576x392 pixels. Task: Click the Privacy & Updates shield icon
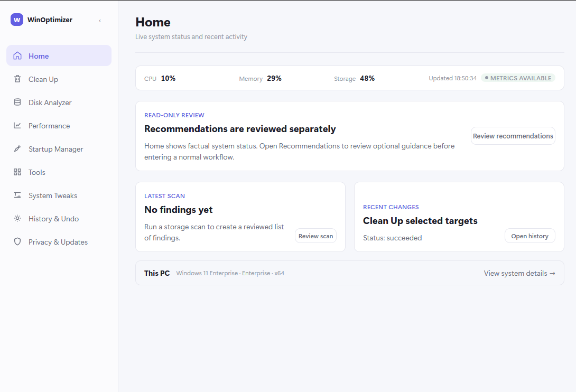click(17, 242)
